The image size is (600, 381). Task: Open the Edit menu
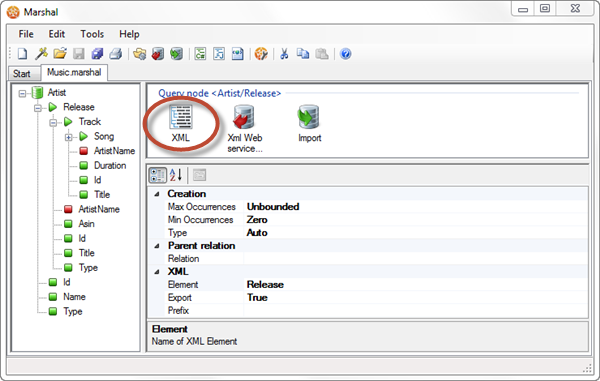[57, 34]
